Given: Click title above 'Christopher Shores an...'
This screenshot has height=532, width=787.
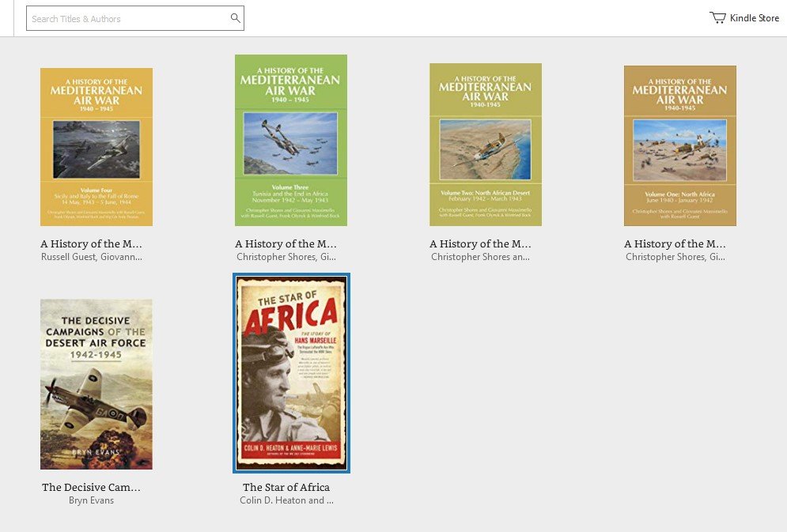Looking at the screenshot, I should (480, 243).
